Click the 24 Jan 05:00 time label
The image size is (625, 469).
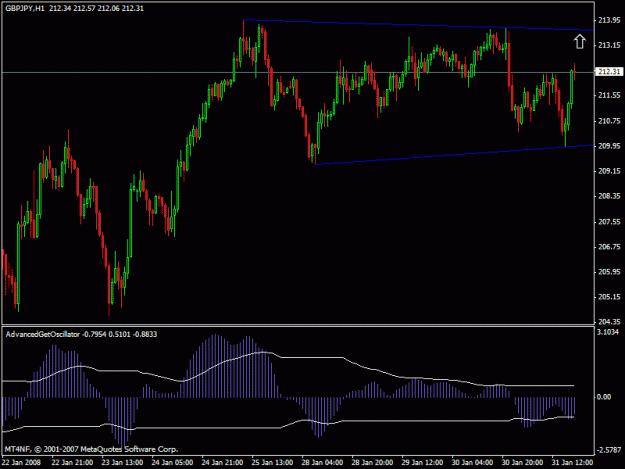(x=172, y=463)
